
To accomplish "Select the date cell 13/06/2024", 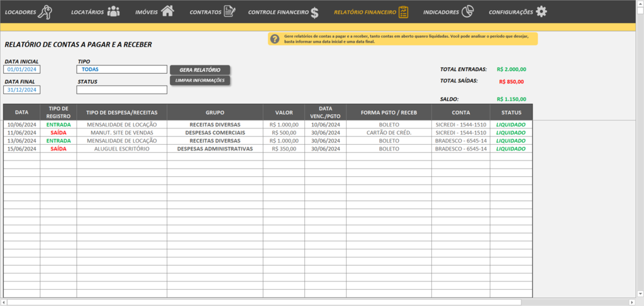I will point(22,140).
